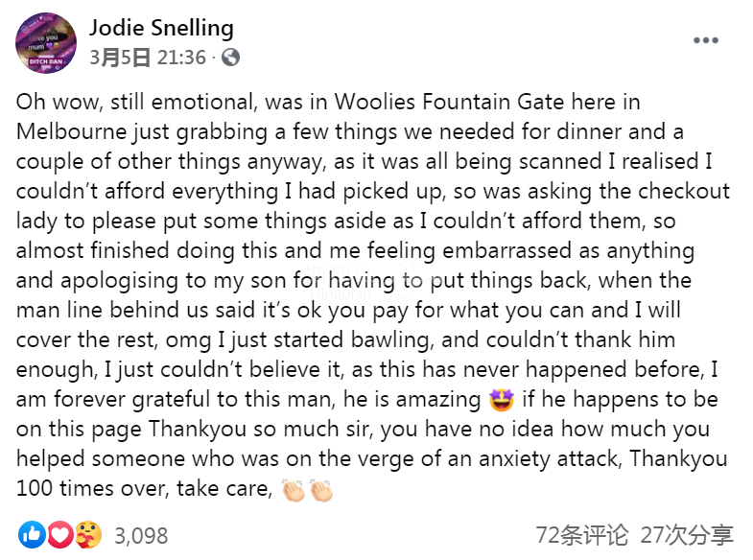This screenshot has width=753, height=560.
Task: Click the first clapping hands emoji
Action: pos(294,489)
